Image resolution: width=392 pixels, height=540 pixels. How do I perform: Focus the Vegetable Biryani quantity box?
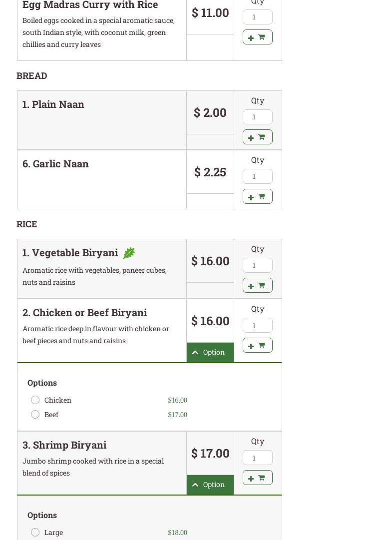pyautogui.click(x=257, y=265)
